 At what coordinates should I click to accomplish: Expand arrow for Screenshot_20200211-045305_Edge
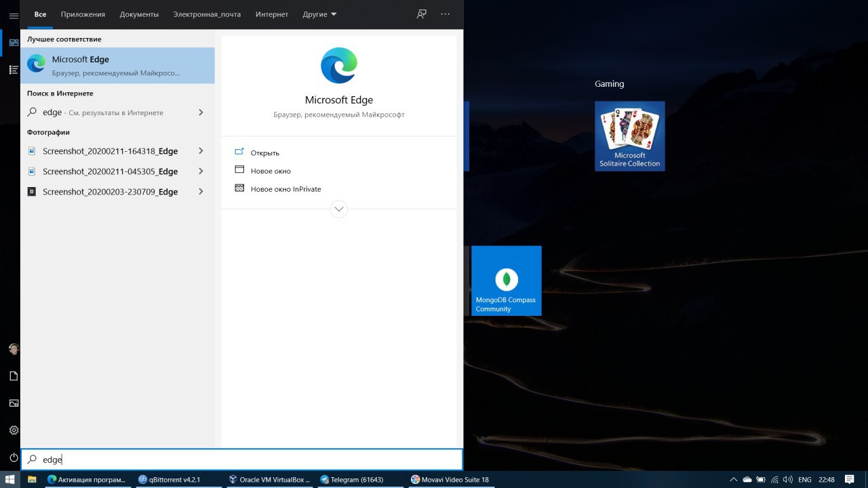[201, 171]
